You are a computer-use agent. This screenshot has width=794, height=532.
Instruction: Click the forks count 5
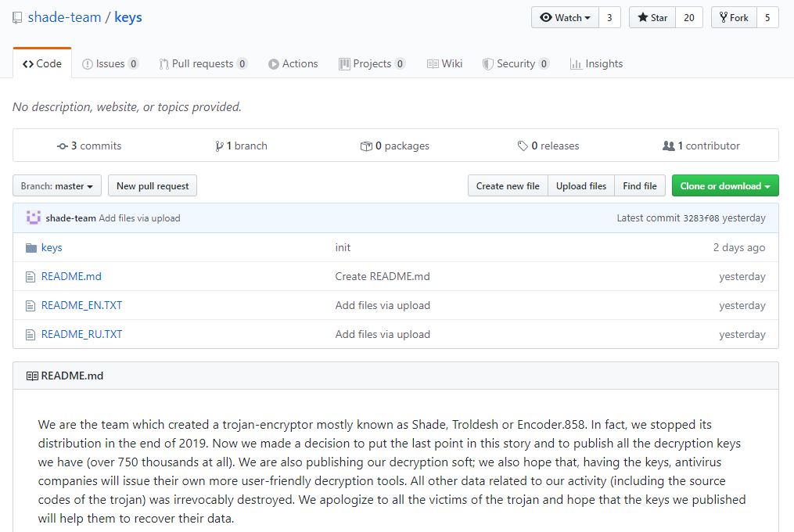tap(767, 18)
